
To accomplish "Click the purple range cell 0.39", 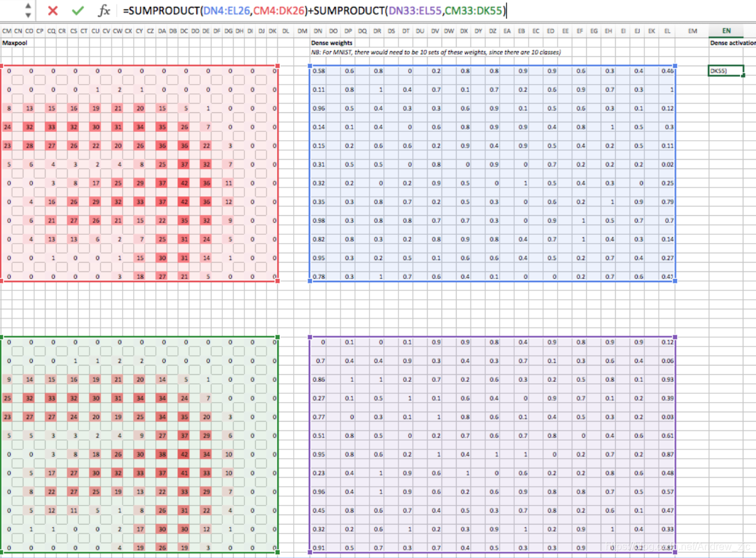I will (668, 398).
